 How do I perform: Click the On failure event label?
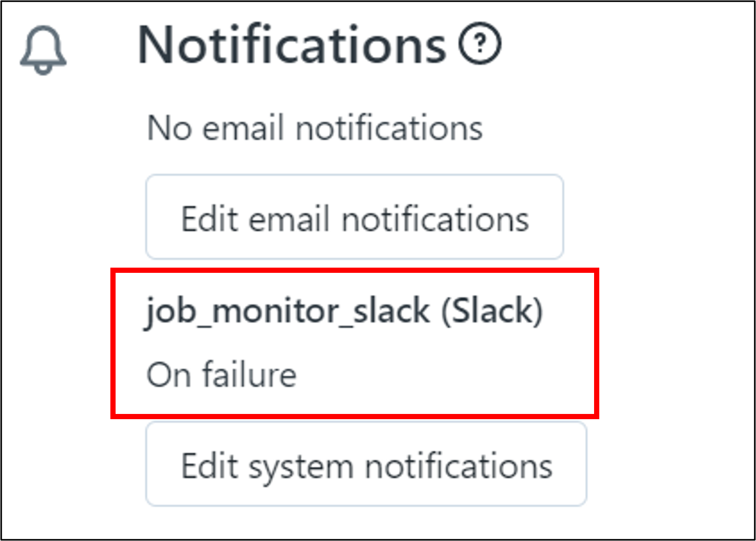pyautogui.click(x=221, y=375)
